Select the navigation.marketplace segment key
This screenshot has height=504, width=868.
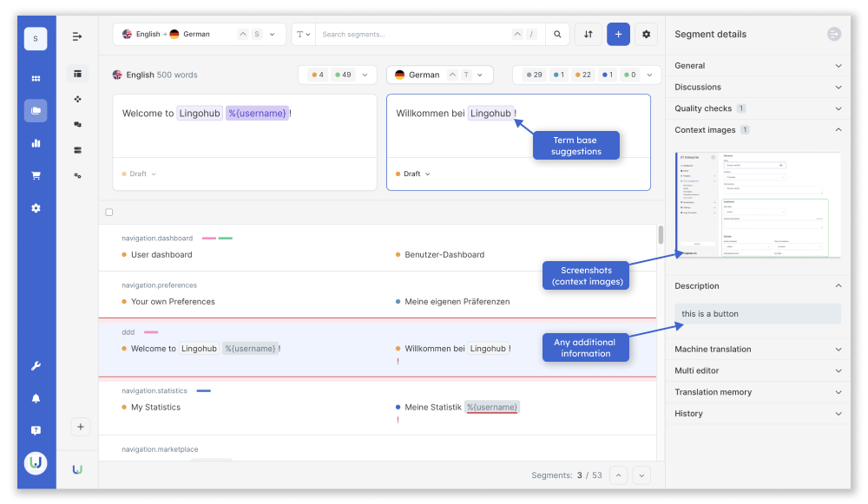pyautogui.click(x=160, y=449)
